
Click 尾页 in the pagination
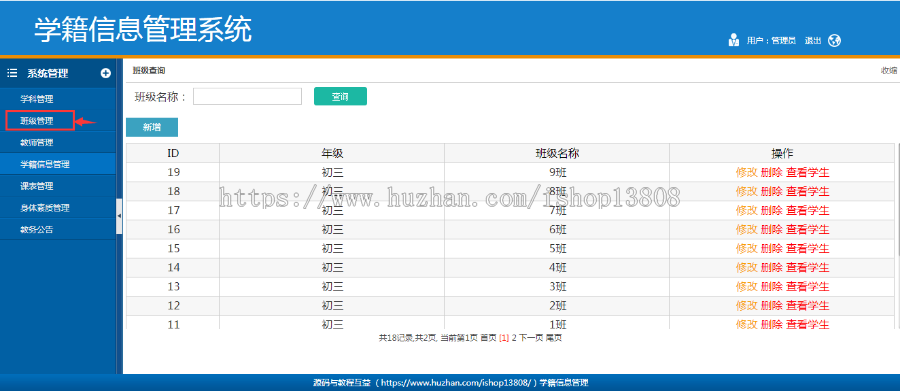[553, 338]
